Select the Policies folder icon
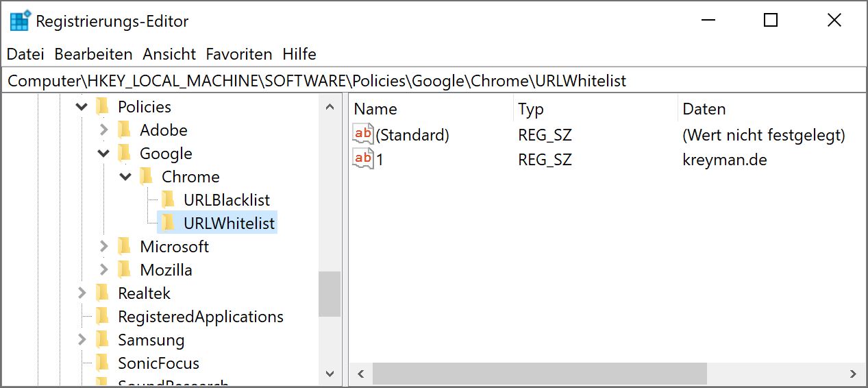Image resolution: width=868 pixels, height=388 pixels. coord(103,106)
